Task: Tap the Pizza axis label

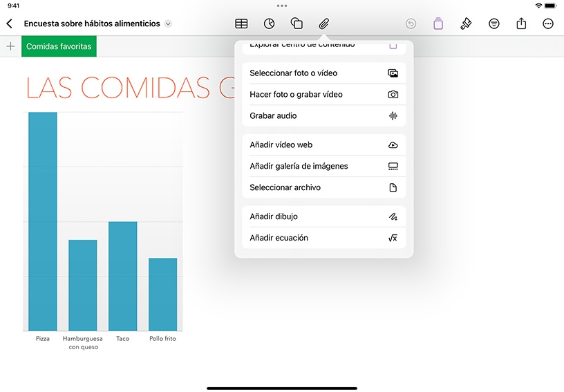Action: click(43, 338)
